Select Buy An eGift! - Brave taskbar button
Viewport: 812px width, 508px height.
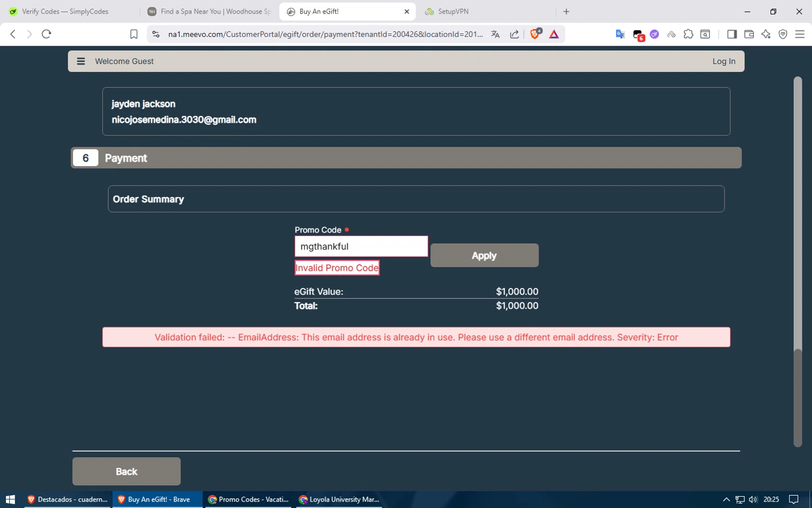point(157,499)
